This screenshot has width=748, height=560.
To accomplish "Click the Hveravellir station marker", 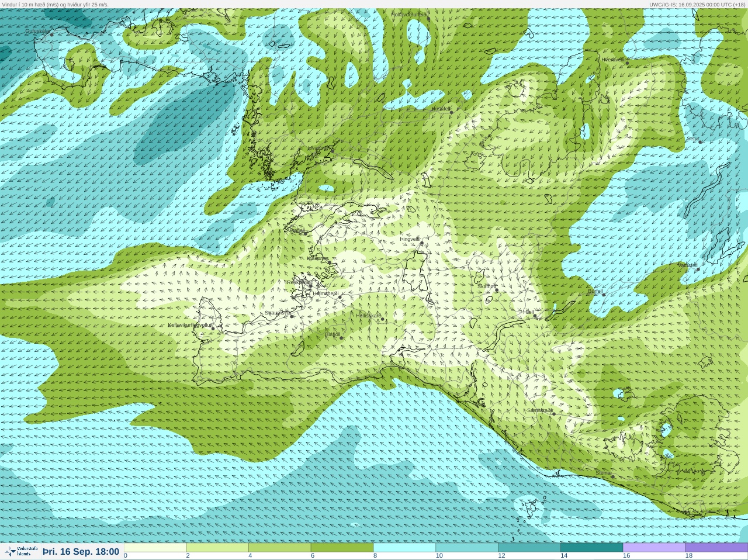I will (x=628, y=63).
